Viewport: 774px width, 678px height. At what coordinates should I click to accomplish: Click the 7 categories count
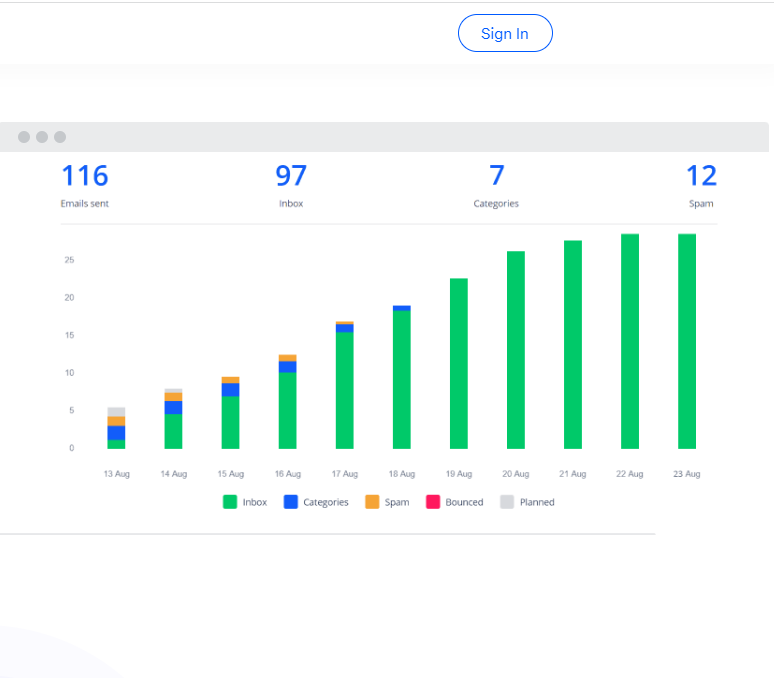[x=497, y=176]
